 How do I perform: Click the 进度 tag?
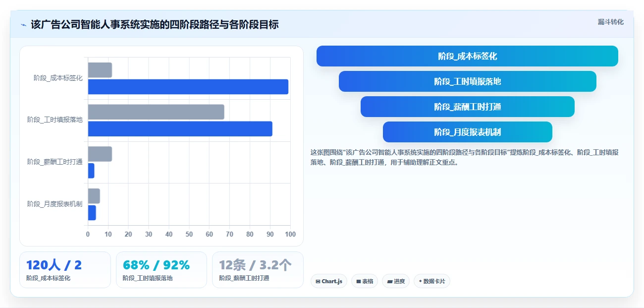[396, 281]
